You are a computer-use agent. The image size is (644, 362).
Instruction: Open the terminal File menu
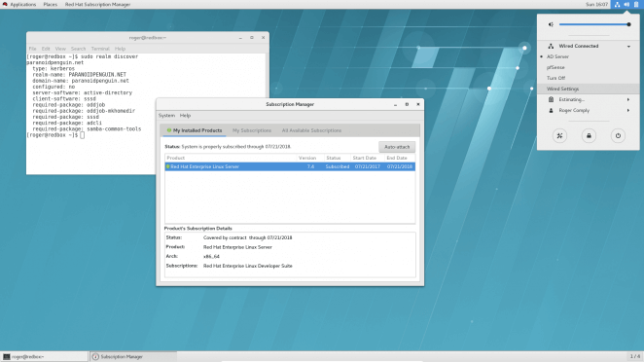[x=32, y=49]
